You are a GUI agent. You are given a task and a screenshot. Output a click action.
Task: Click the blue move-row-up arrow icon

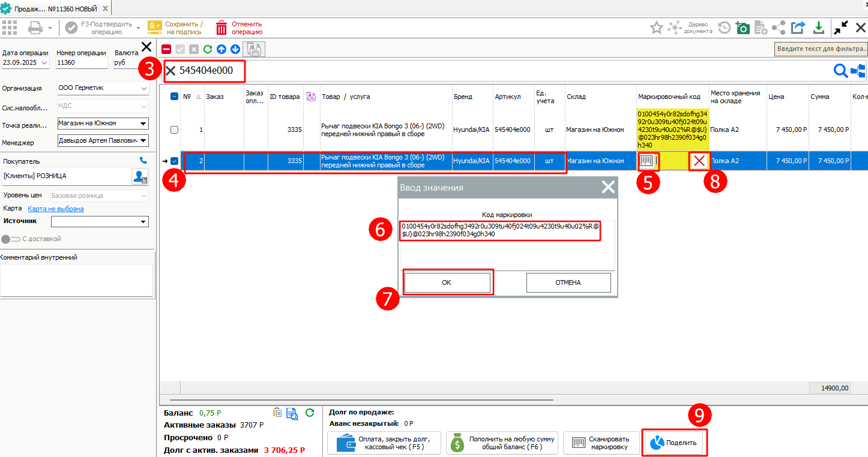pyautogui.click(x=222, y=49)
